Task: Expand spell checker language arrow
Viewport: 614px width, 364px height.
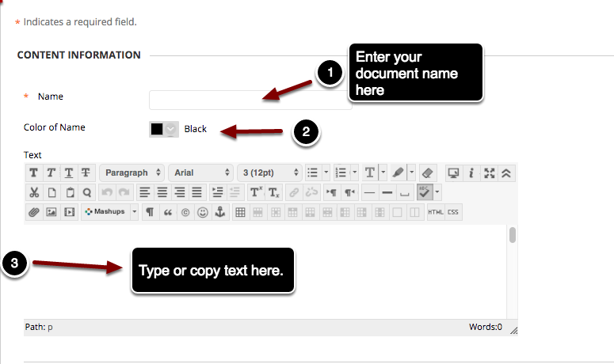Action: (437, 192)
